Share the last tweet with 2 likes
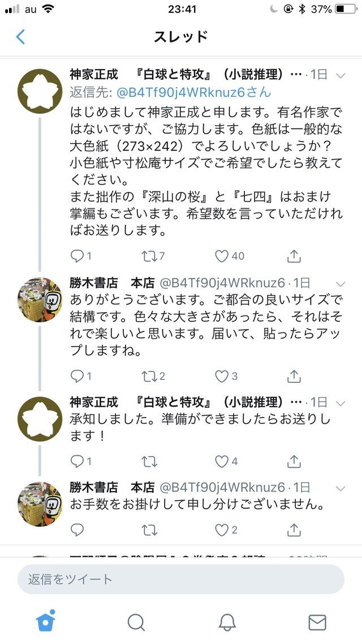 pyautogui.click(x=294, y=530)
